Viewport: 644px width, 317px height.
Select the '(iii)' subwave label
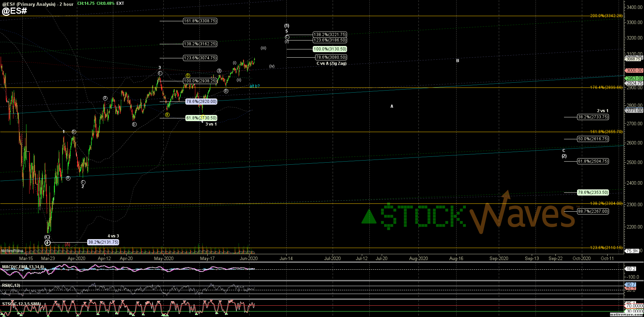pos(263,48)
